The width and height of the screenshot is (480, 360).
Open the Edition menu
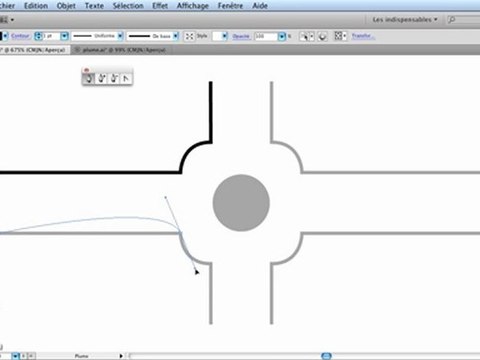(x=36, y=6)
